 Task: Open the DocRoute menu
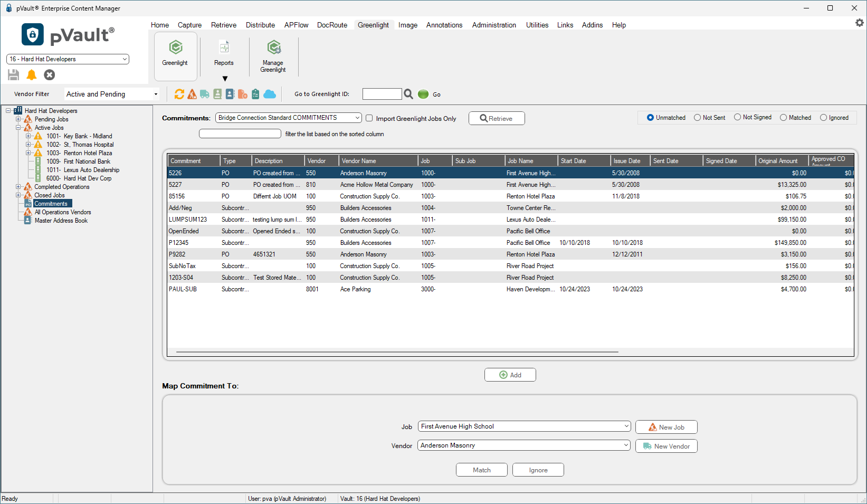point(332,25)
